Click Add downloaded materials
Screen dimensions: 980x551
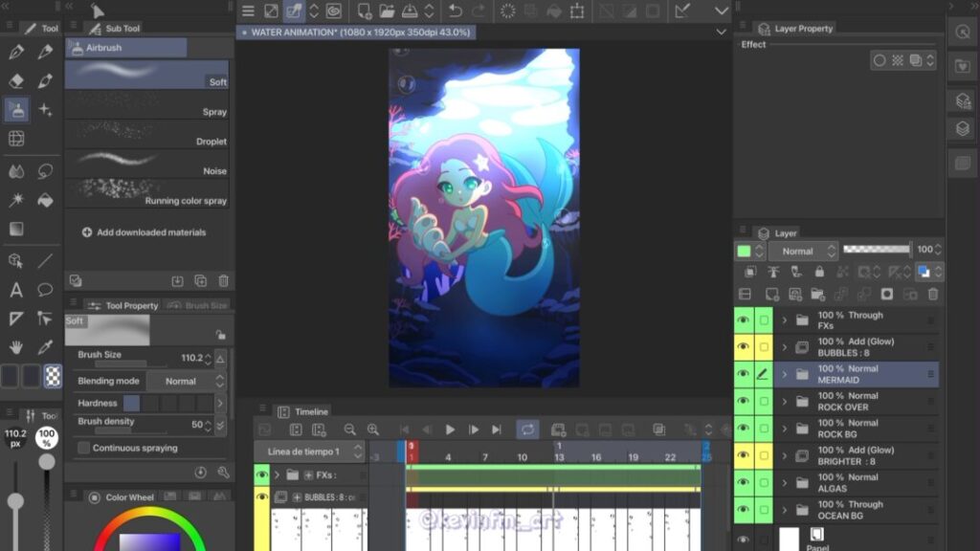click(145, 232)
